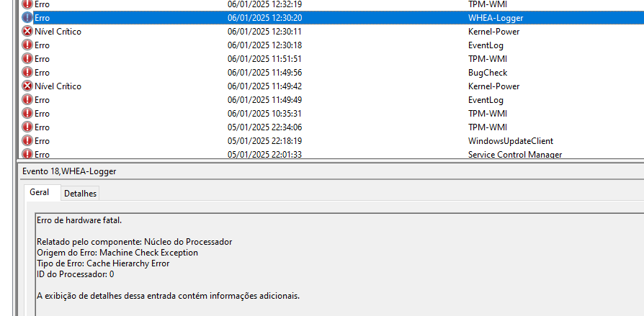Click date 05/01/2025 22:18:19

264,141
